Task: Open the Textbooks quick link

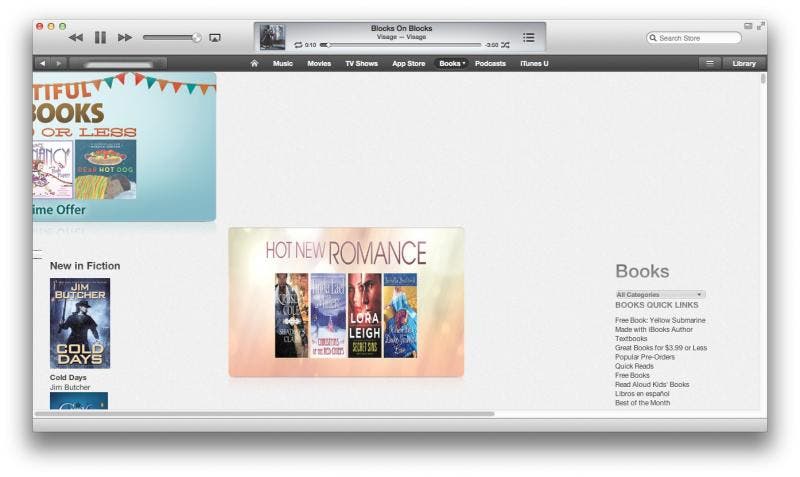Action: (631, 339)
